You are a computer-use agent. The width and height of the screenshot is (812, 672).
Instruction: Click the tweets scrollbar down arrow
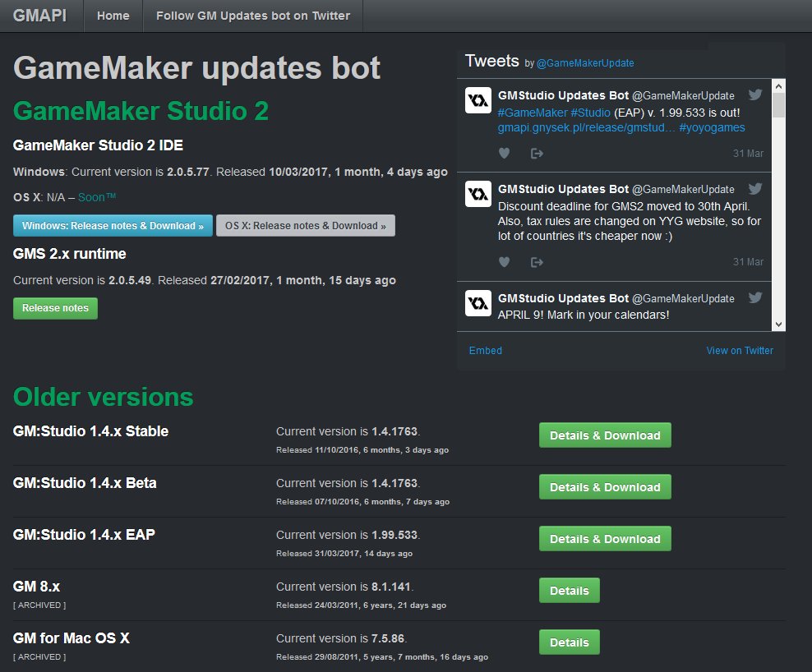tap(778, 324)
